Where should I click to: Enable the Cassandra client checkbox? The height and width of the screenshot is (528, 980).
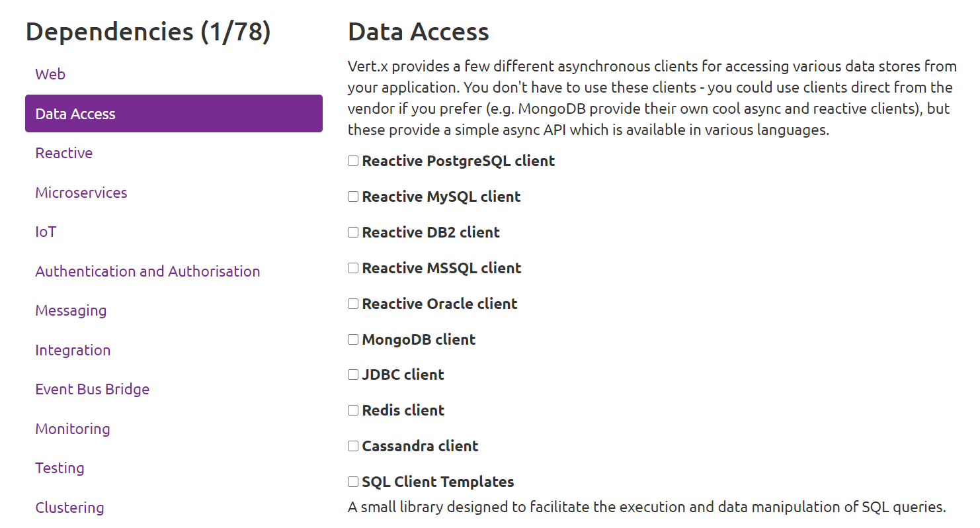[353, 446]
